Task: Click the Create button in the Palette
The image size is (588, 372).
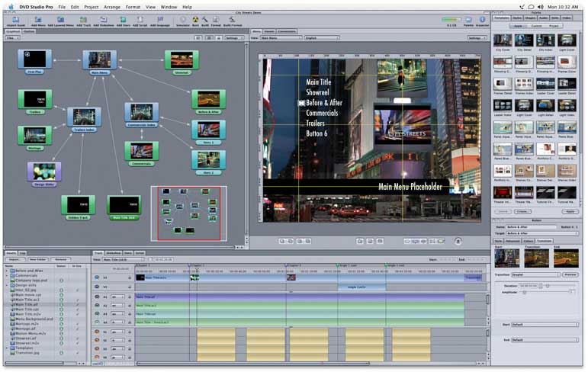Action: pyautogui.click(x=522, y=211)
